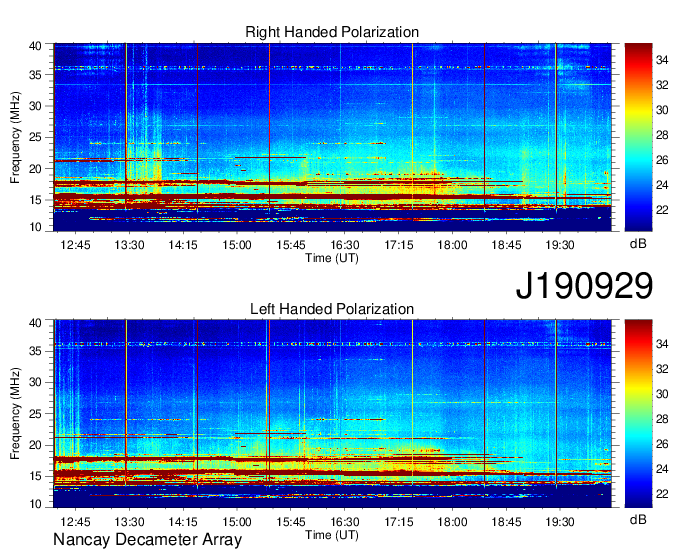Click the 'dB' label under top color bar
This screenshot has height=552, width=680.
point(638,244)
